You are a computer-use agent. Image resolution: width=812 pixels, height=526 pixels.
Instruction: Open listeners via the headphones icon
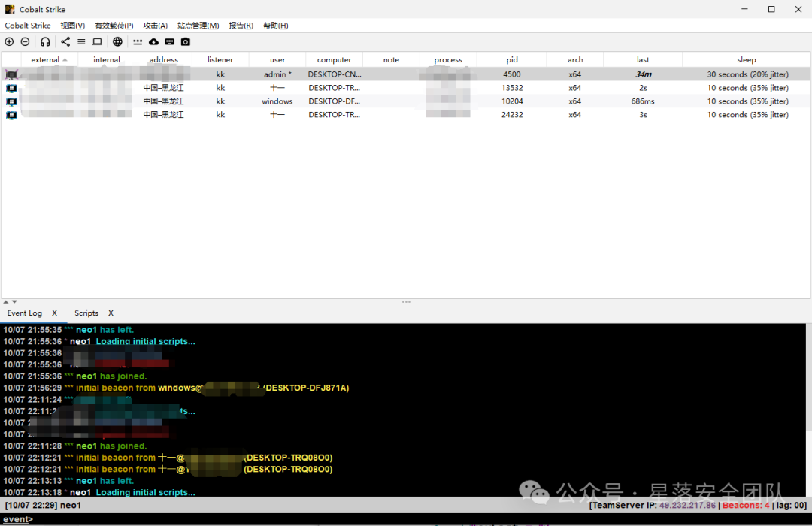[x=46, y=41]
